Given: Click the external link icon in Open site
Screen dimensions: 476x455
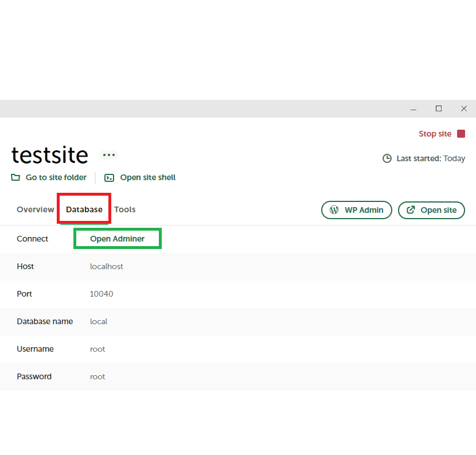Looking at the screenshot, I should 411,209.
